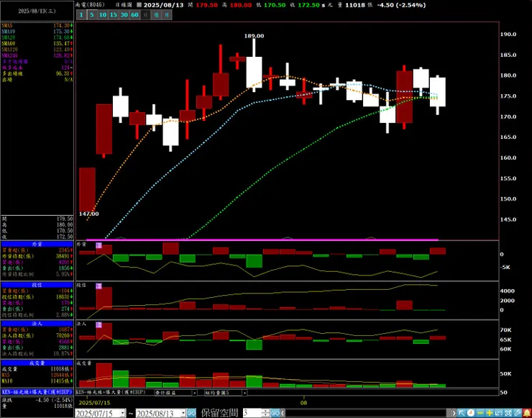Image resolution: width=532 pixels, height=418 pixels.
Task: Select the drawing pencil tool icon
Action: (x=518, y=413)
